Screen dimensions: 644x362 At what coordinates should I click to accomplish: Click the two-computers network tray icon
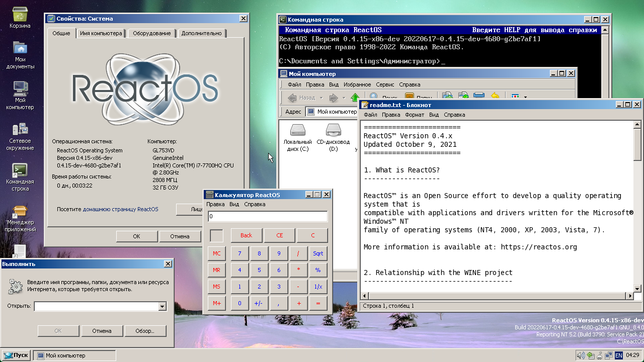(609, 355)
